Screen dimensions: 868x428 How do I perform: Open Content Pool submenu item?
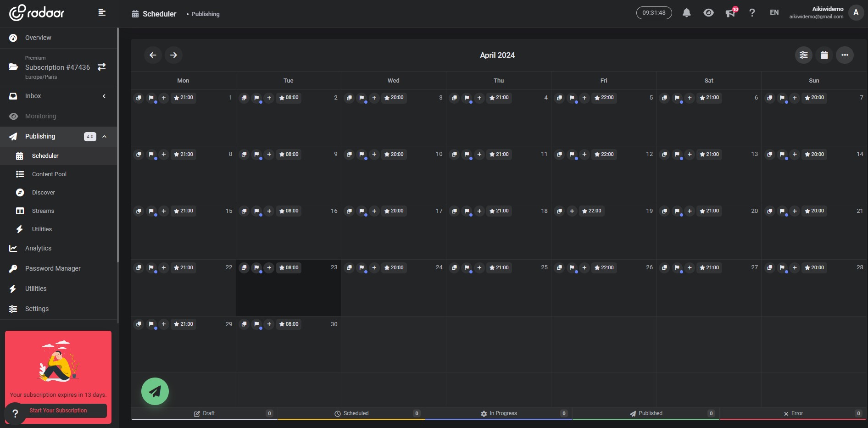pos(59,174)
